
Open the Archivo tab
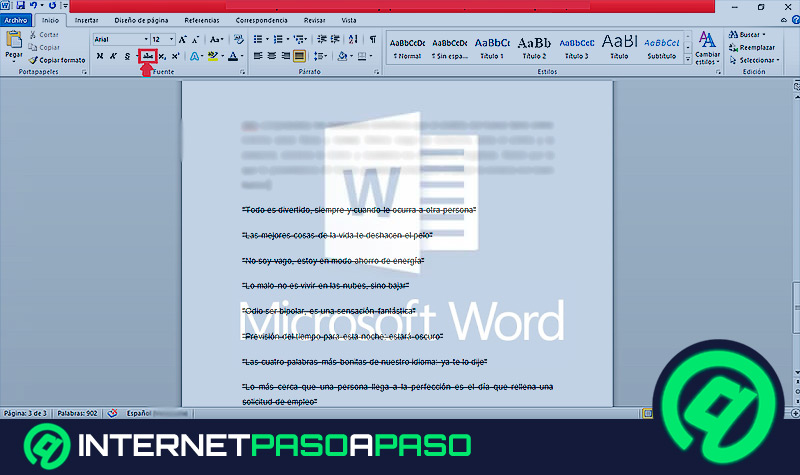point(16,20)
